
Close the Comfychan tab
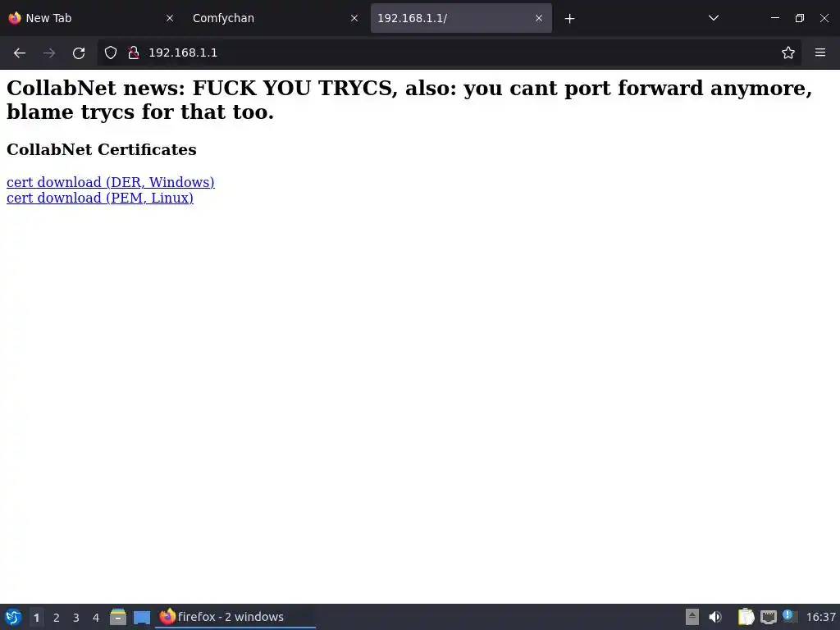click(x=354, y=18)
